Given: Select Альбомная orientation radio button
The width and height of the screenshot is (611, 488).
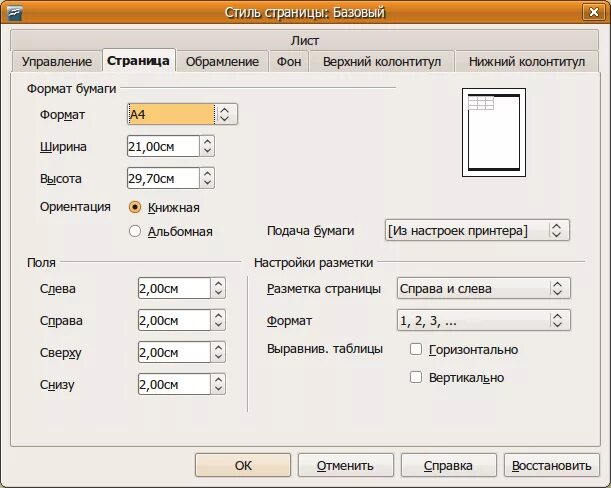Looking at the screenshot, I should pyautogui.click(x=135, y=232).
